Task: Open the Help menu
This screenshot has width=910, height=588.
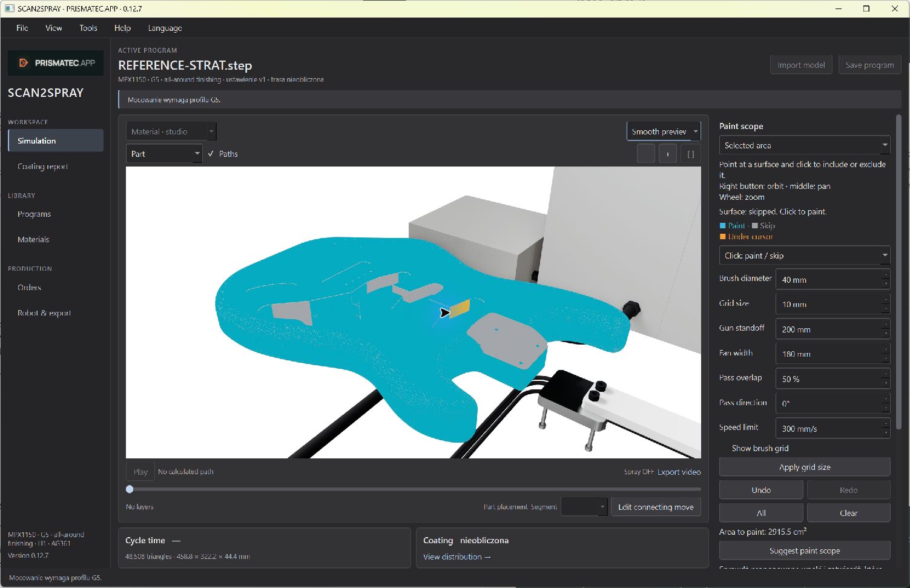Action: point(122,28)
